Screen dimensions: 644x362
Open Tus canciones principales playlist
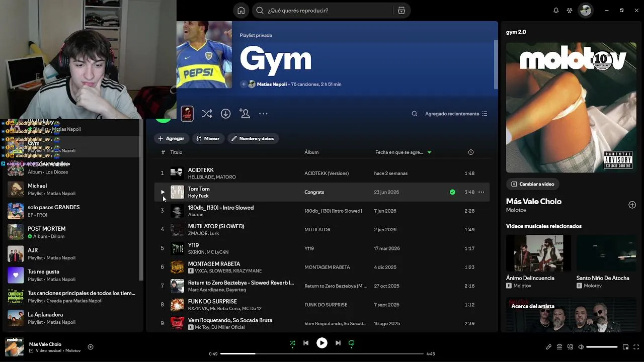click(73, 297)
